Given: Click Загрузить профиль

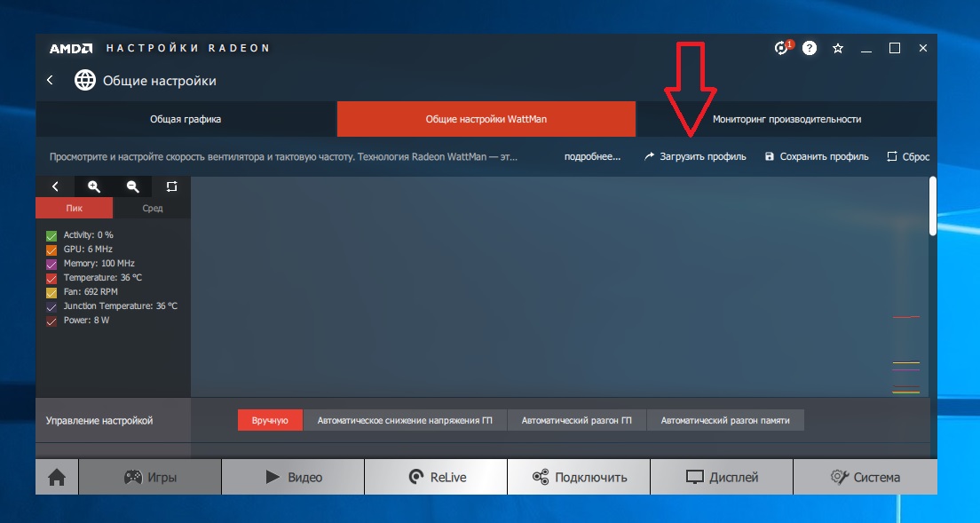Looking at the screenshot, I should pyautogui.click(x=695, y=157).
